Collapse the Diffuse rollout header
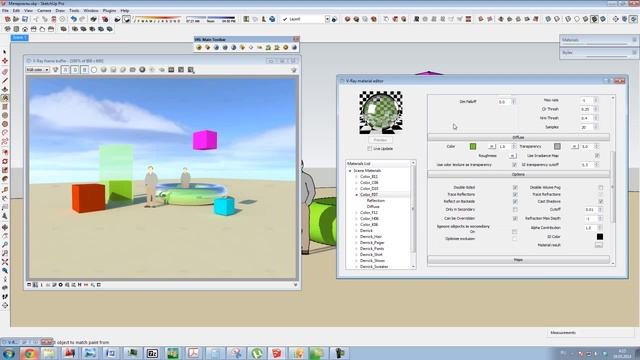The width and height of the screenshot is (640, 360). 518,138
